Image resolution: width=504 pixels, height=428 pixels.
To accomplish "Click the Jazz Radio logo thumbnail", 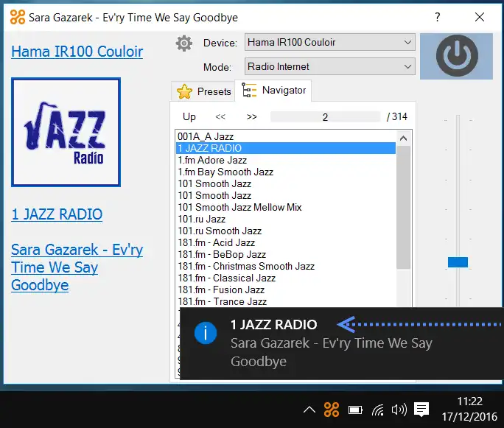I will [x=66, y=132].
